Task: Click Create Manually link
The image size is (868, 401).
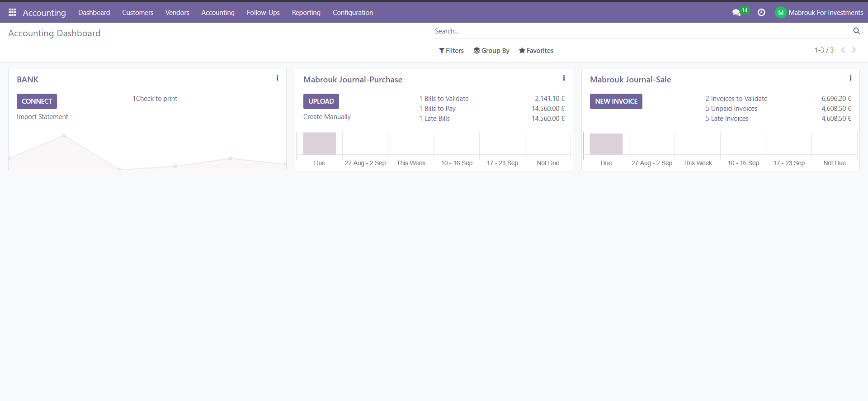Action: [x=327, y=117]
